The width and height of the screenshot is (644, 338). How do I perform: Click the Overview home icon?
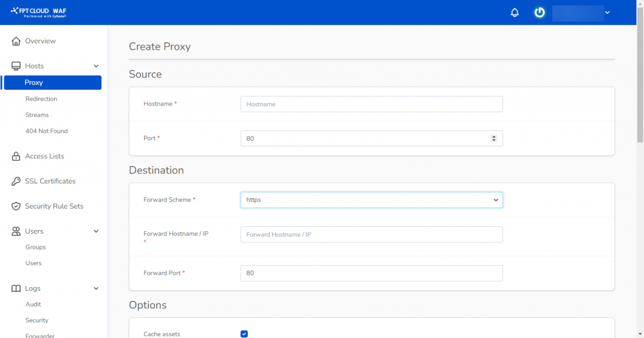click(x=16, y=41)
